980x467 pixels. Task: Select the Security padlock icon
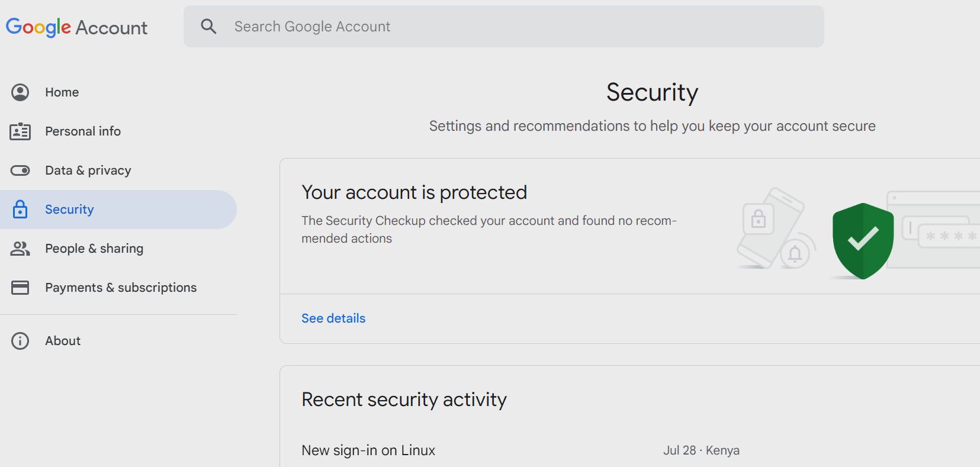pyautogui.click(x=20, y=209)
